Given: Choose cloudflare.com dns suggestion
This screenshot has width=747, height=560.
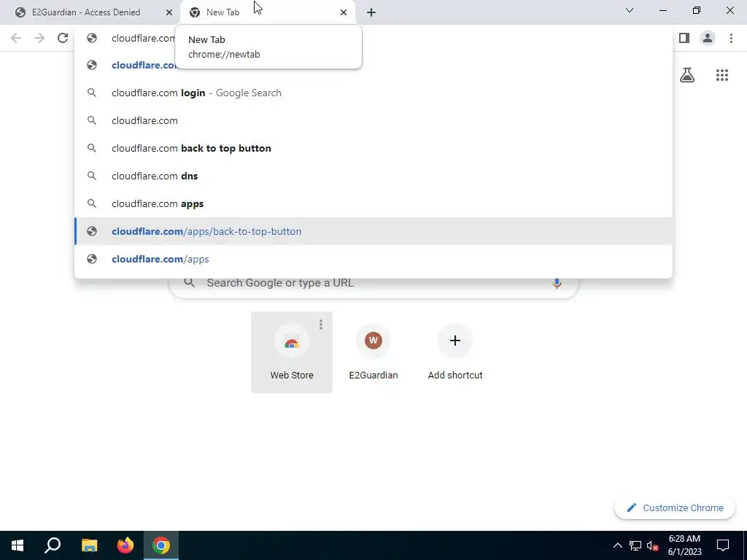Looking at the screenshot, I should tap(373, 176).
